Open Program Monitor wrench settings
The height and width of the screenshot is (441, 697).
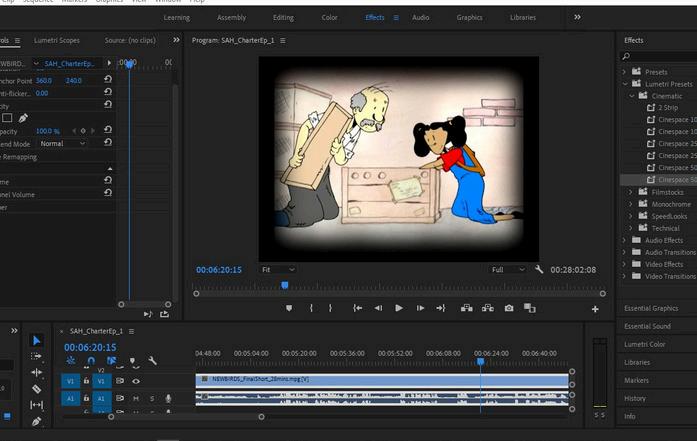(x=539, y=270)
